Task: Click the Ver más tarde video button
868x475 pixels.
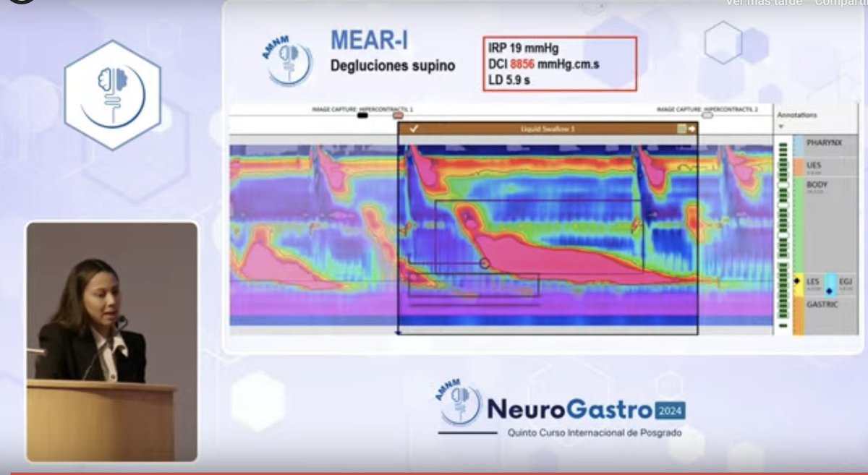Action: coord(764,3)
